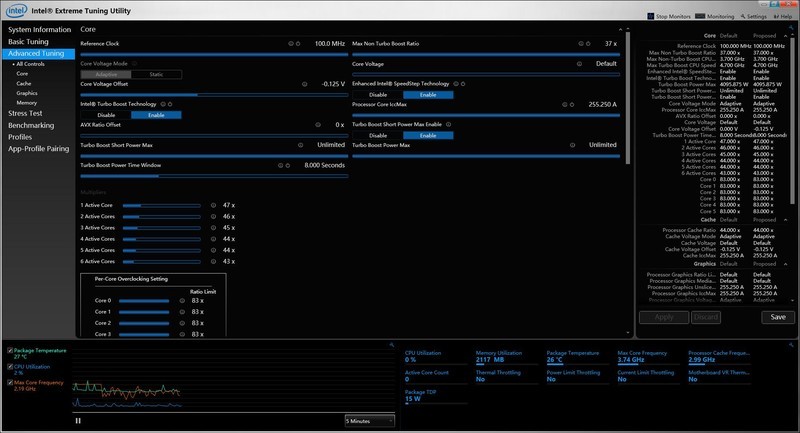The height and width of the screenshot is (433, 800).
Task: Click the info icon for Core Voltage Mode
Action: [x=135, y=64]
